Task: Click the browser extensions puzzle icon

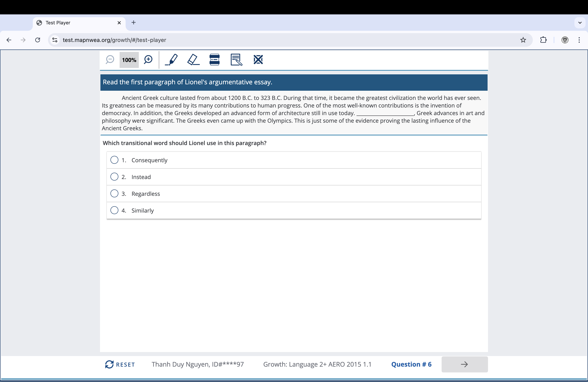Action: [x=544, y=40]
